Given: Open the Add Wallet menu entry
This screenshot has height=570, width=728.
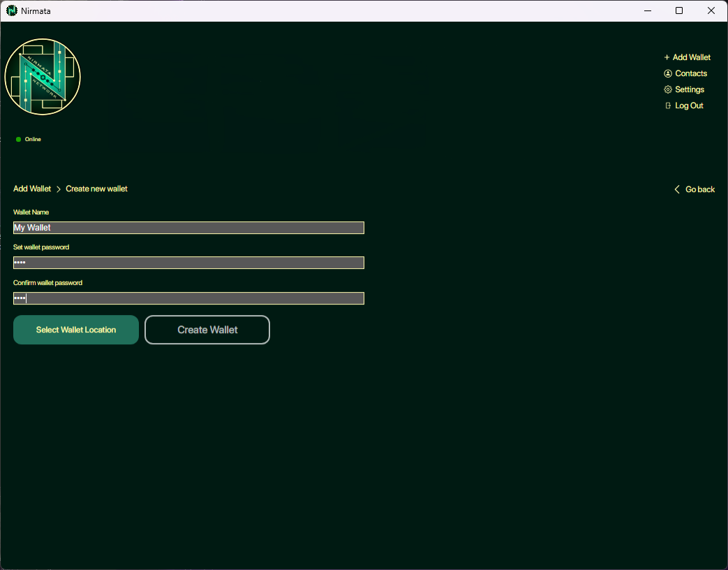Looking at the screenshot, I should pyautogui.click(x=692, y=57).
